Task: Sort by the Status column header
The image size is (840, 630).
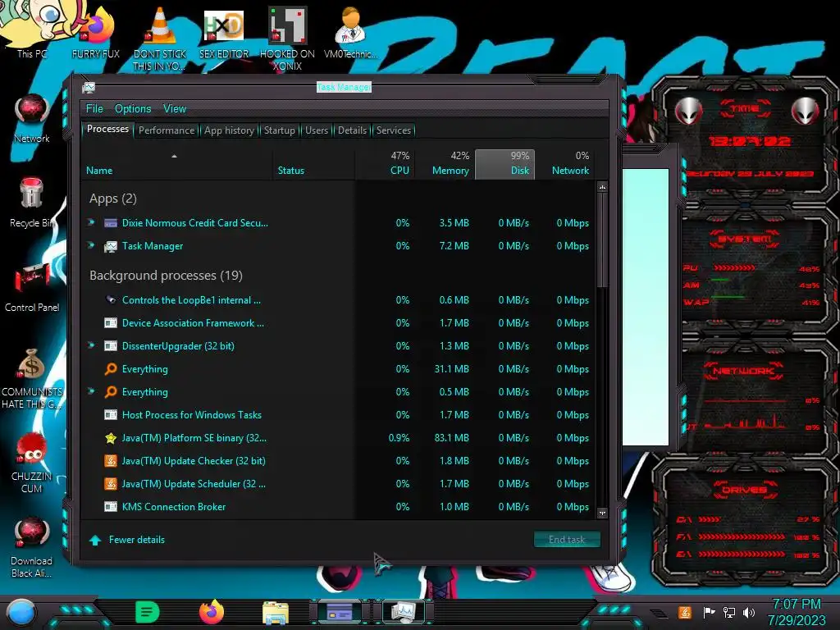Action: point(313,164)
